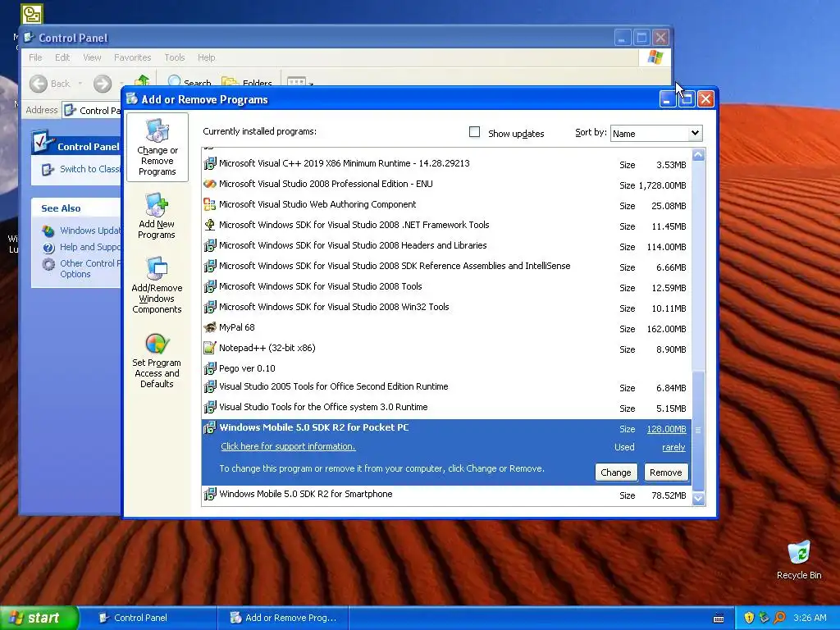Viewport: 840px width, 630px height.
Task: Click the support information link
Action: point(288,446)
